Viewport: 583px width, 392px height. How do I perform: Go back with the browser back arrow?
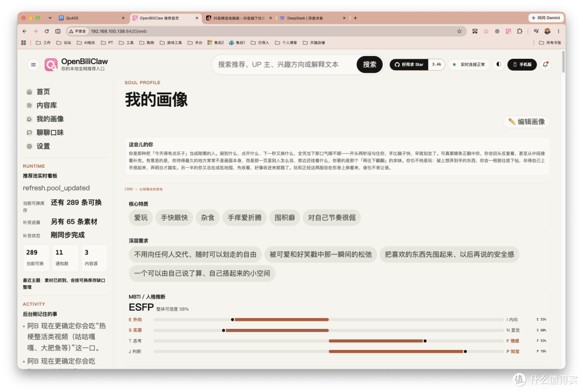24,31
